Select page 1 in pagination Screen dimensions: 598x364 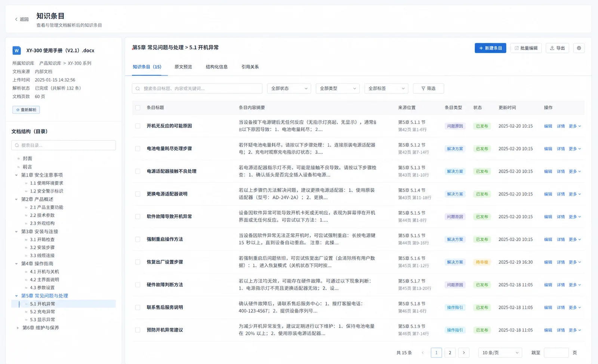pos(436,352)
